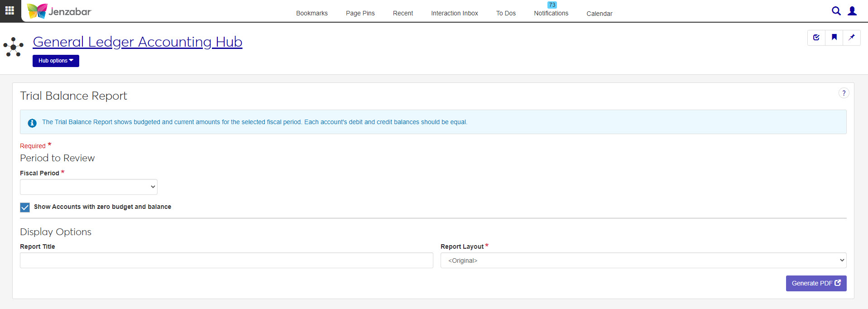Bookmark this page with the bookmark icon
The width and height of the screenshot is (868, 309).
tap(834, 38)
